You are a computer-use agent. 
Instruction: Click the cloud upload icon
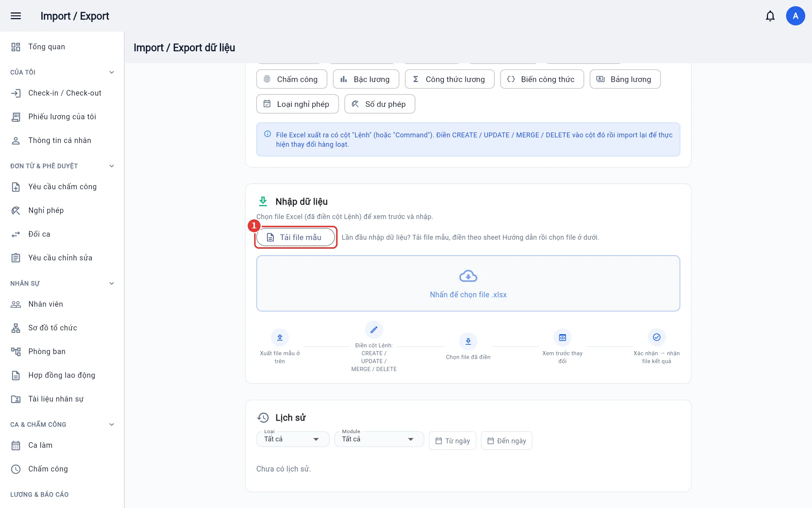coord(468,276)
